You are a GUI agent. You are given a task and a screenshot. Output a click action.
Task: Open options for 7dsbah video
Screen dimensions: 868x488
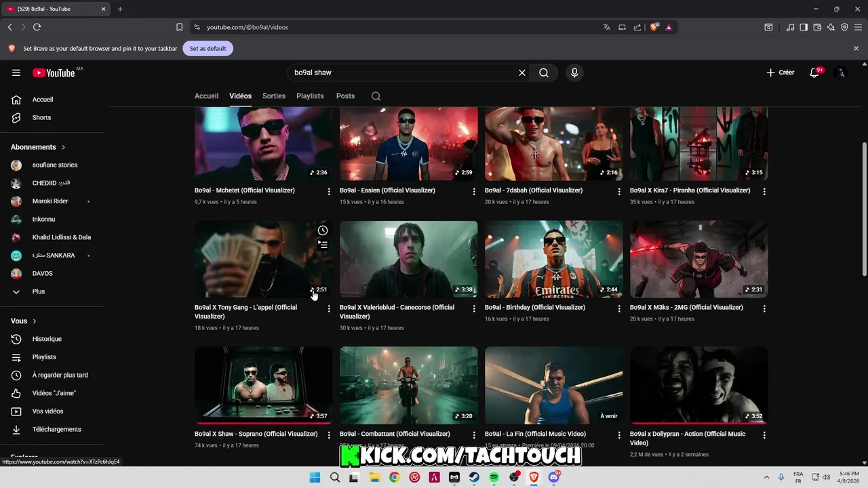click(x=619, y=192)
